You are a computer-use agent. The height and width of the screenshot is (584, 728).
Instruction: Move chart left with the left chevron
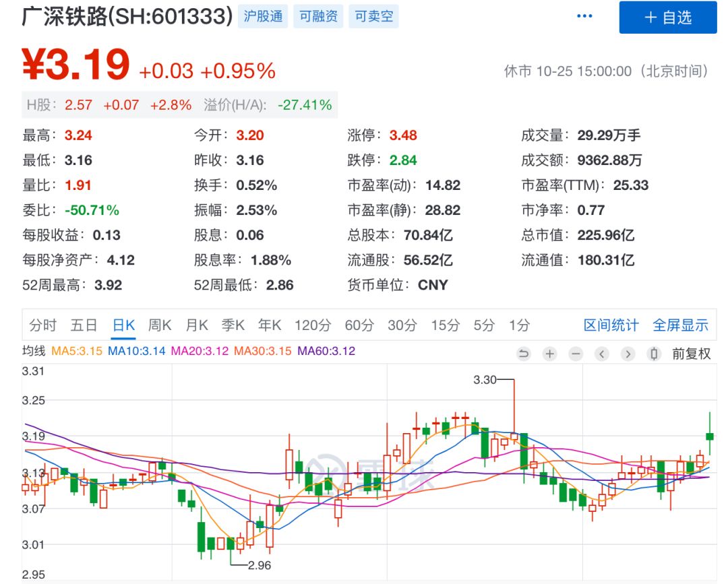tap(602, 354)
